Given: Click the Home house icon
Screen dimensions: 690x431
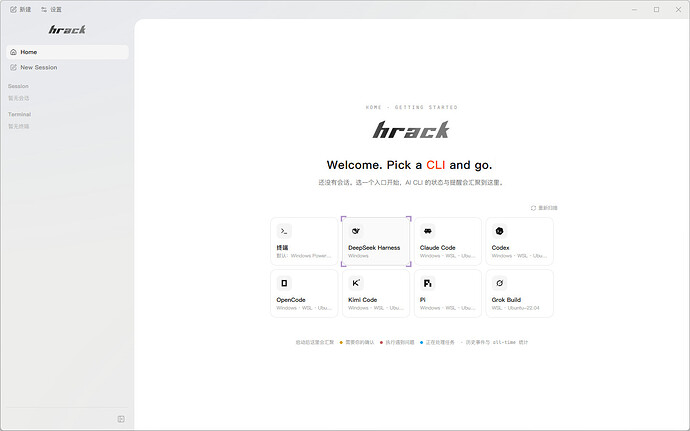Looking at the screenshot, I should coord(13,52).
